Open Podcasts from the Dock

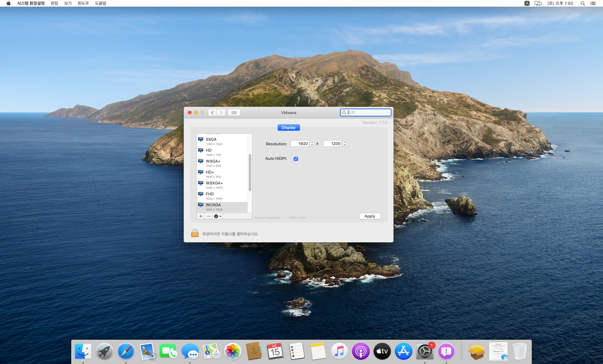[x=361, y=351]
